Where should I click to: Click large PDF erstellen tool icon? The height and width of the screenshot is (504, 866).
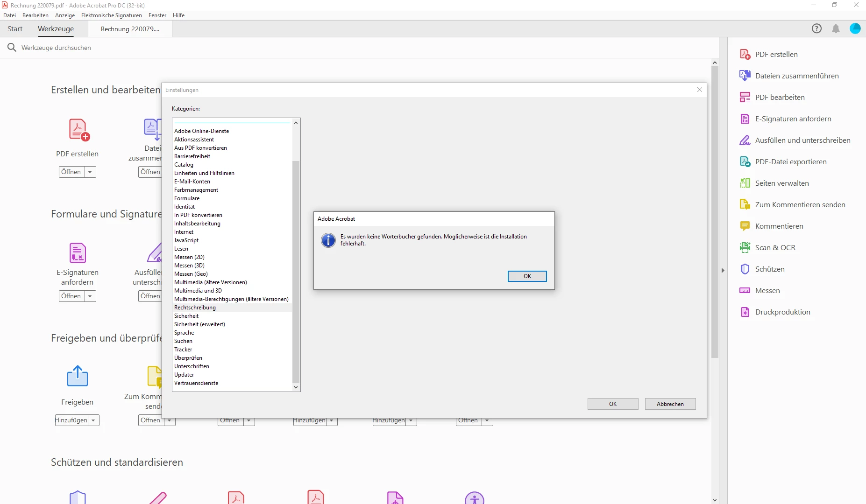click(78, 130)
